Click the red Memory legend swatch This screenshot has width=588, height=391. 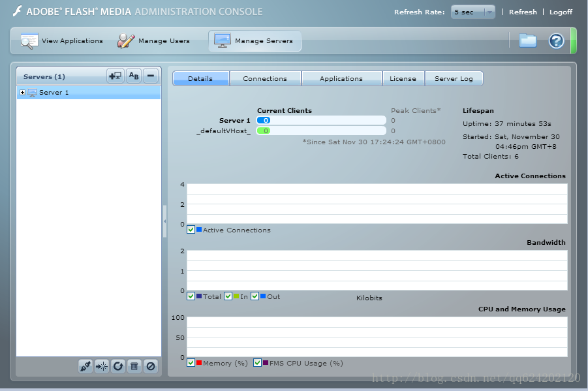pyautogui.click(x=199, y=362)
